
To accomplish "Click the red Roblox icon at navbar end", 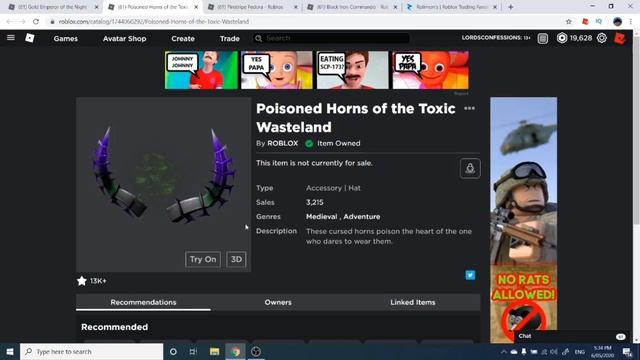I will (x=620, y=38).
